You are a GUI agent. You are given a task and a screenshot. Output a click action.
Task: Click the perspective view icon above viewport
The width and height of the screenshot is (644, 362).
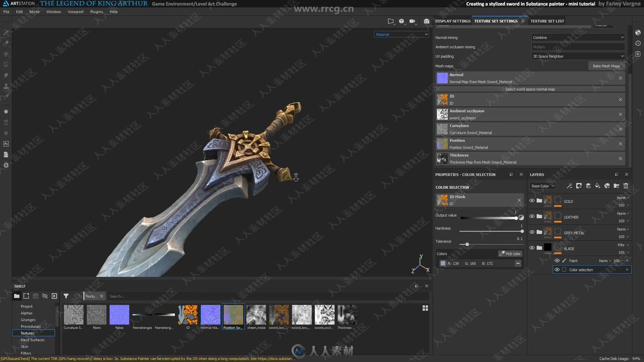click(390, 21)
